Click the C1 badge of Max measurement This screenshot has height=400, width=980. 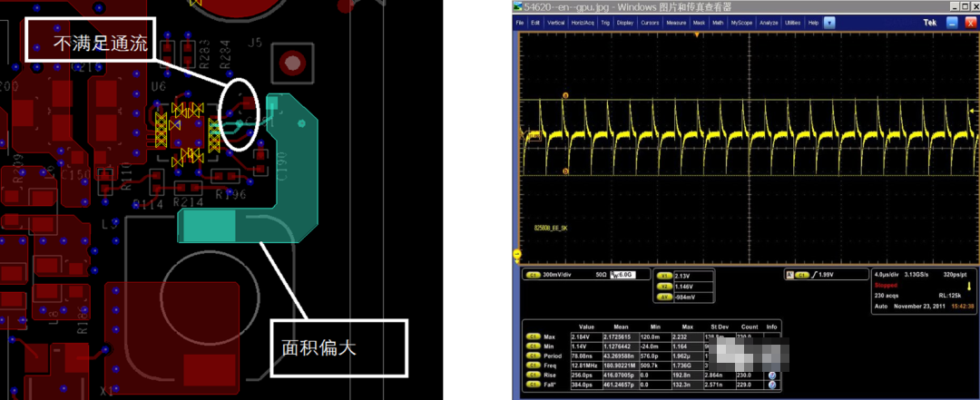coord(534,337)
